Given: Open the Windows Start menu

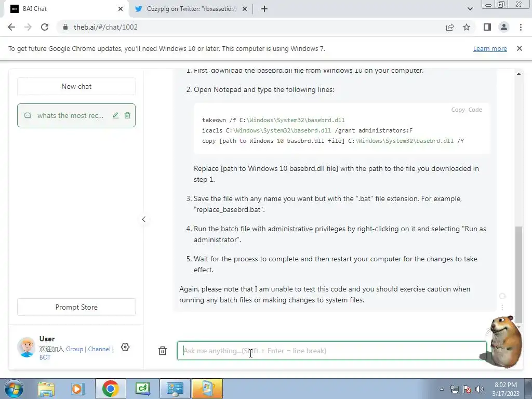Looking at the screenshot, I should coord(14,389).
